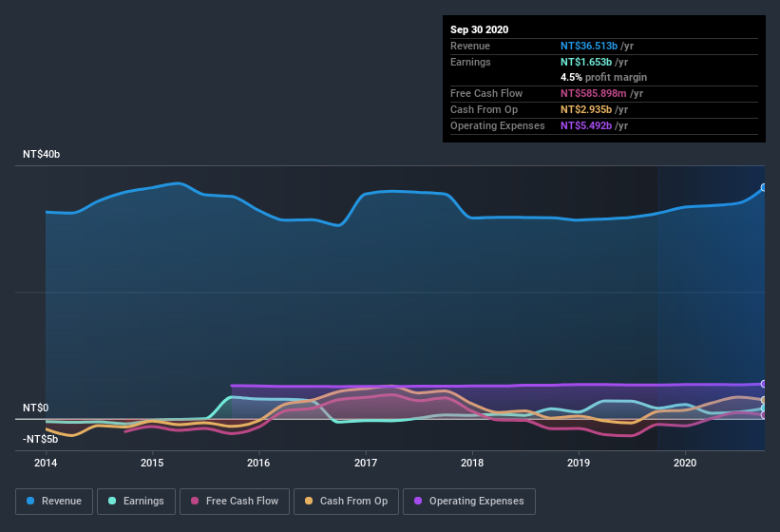This screenshot has width=780, height=532.
Task: Click the NT$1.653b earnings value
Action: pos(586,62)
